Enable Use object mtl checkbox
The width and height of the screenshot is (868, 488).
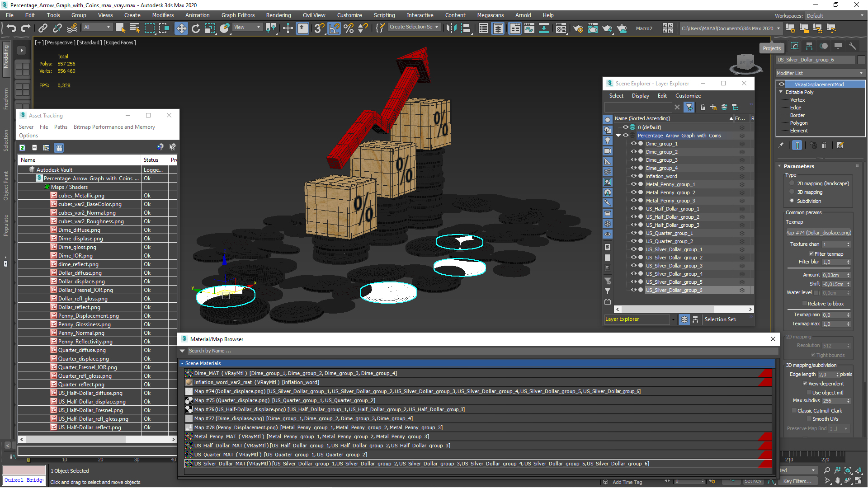pyautogui.click(x=809, y=393)
